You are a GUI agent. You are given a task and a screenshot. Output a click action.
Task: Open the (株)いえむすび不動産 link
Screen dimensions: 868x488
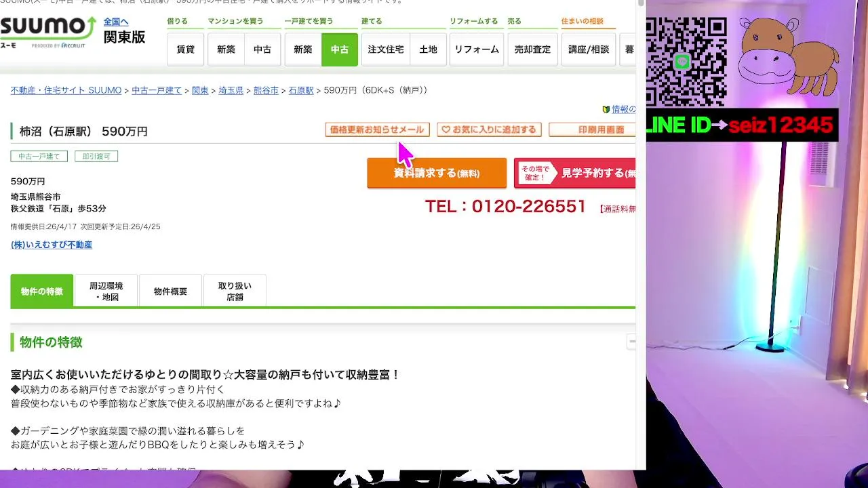[x=52, y=245]
